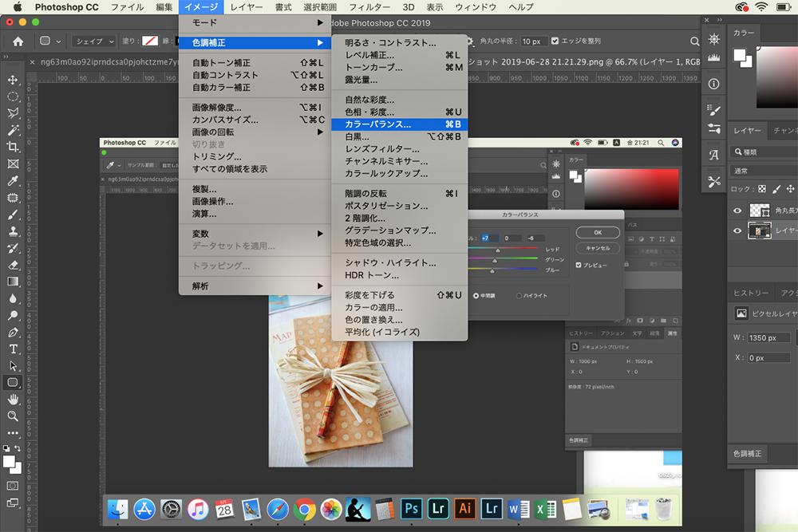Toggle lock position in Layers panel
The width and height of the screenshot is (798, 532).
tap(790, 189)
